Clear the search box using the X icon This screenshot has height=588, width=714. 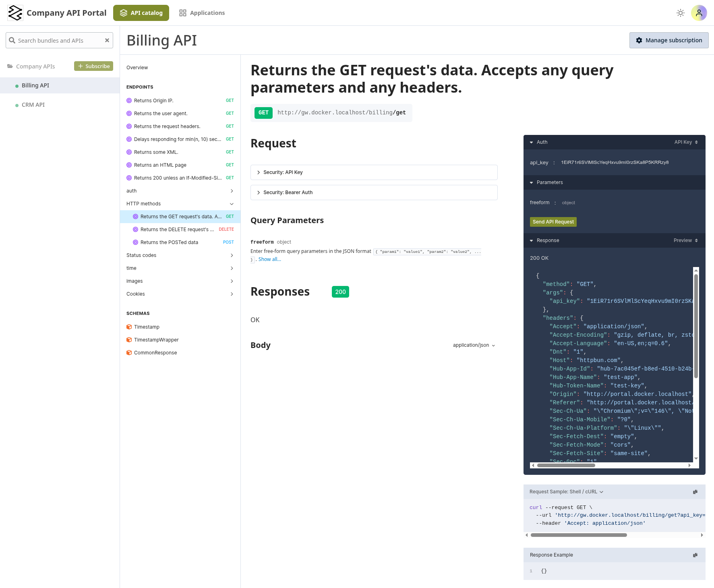[107, 40]
